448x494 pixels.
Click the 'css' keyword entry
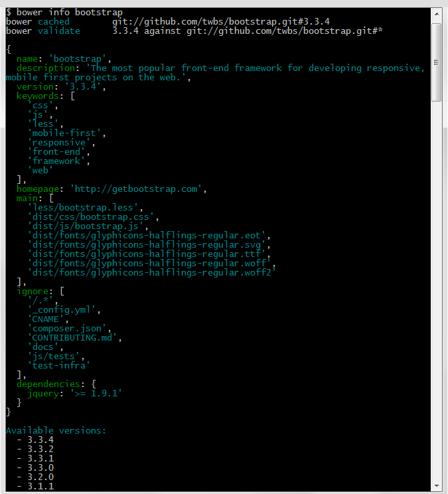[40, 105]
